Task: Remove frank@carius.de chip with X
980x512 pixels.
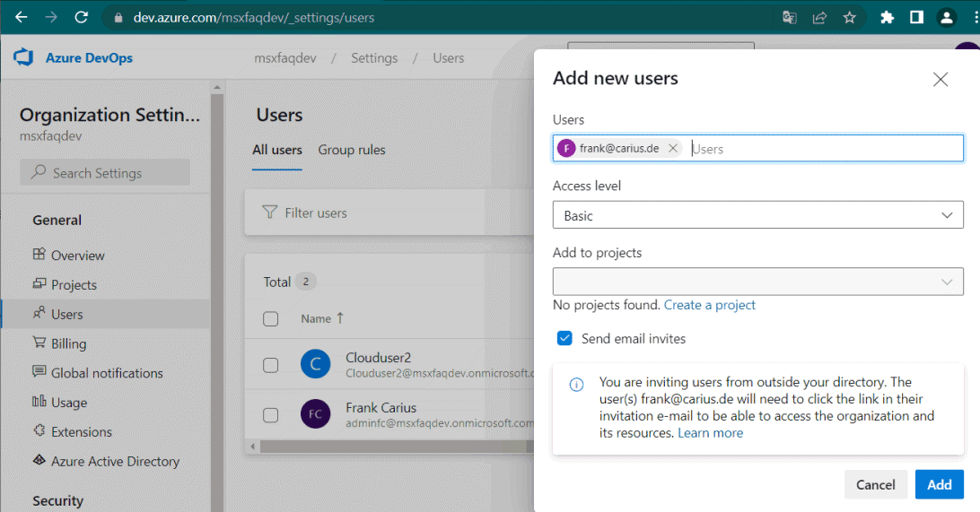Action: coord(672,148)
